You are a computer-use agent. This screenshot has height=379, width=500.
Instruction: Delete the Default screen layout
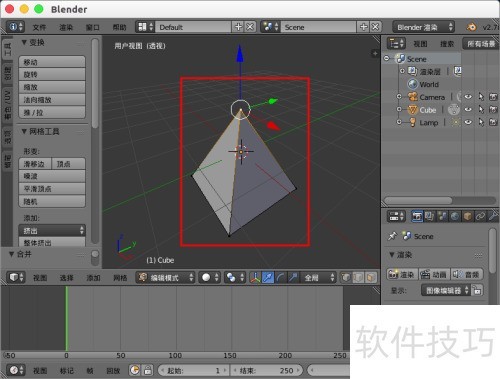[250, 27]
